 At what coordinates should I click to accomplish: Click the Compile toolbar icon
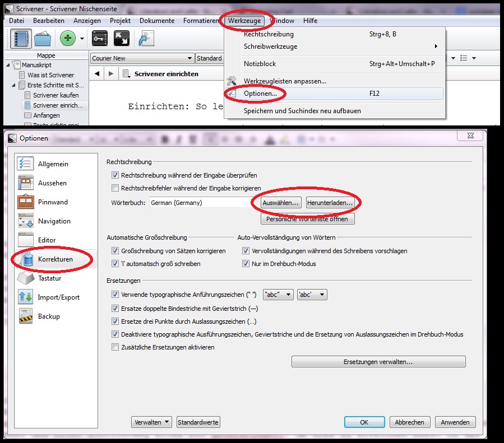point(146,38)
